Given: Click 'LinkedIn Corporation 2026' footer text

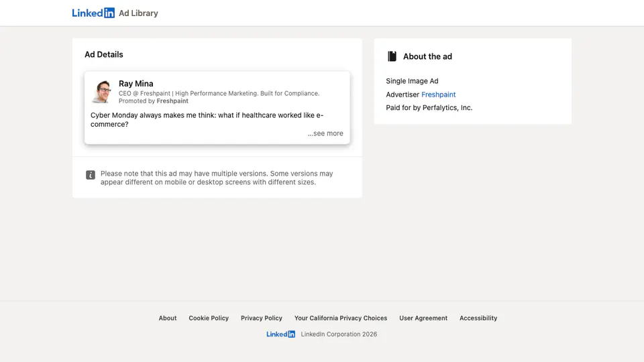Looking at the screenshot, I should (x=339, y=334).
